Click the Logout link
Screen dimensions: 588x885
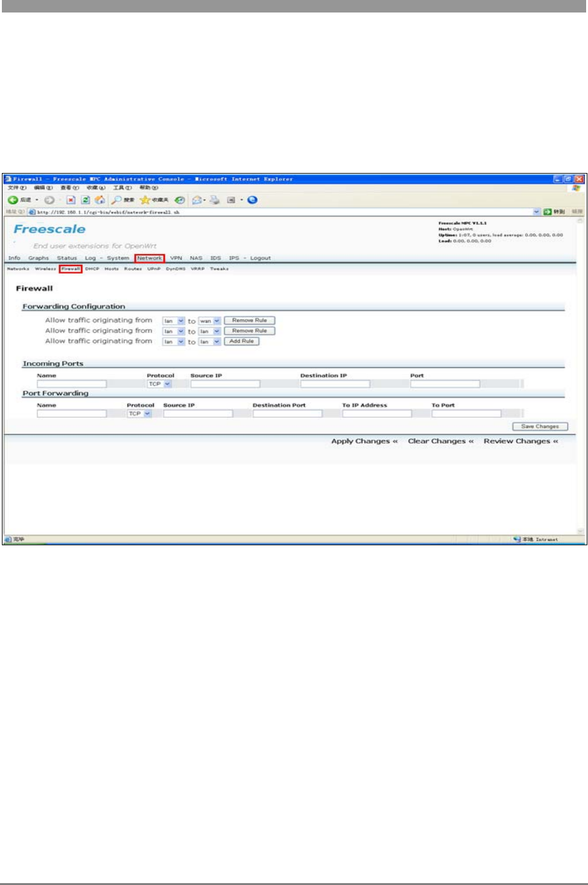click(260, 258)
